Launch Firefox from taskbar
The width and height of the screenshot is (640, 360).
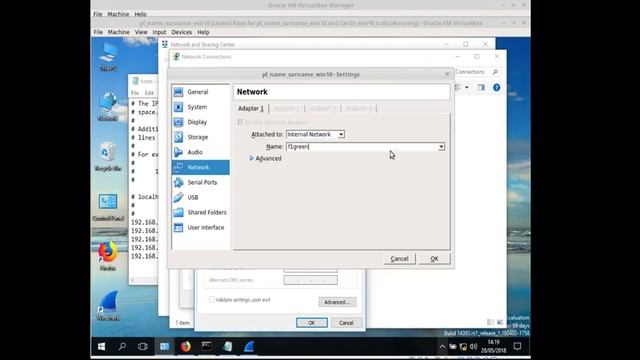[x=185, y=347]
